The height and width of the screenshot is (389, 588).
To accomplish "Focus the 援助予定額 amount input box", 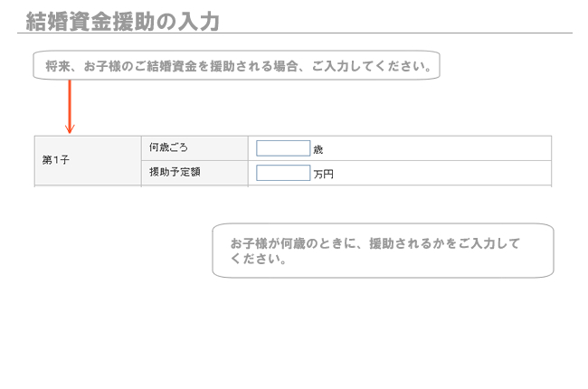I will (x=283, y=173).
